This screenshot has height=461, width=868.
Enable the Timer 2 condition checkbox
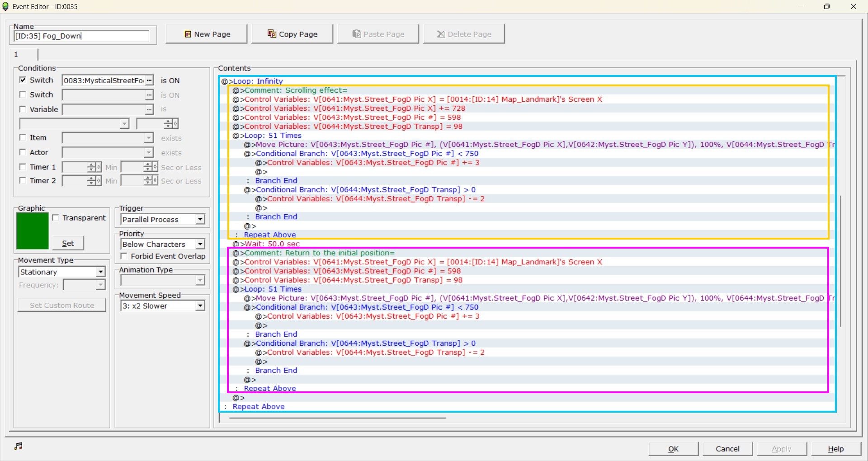[x=23, y=180]
